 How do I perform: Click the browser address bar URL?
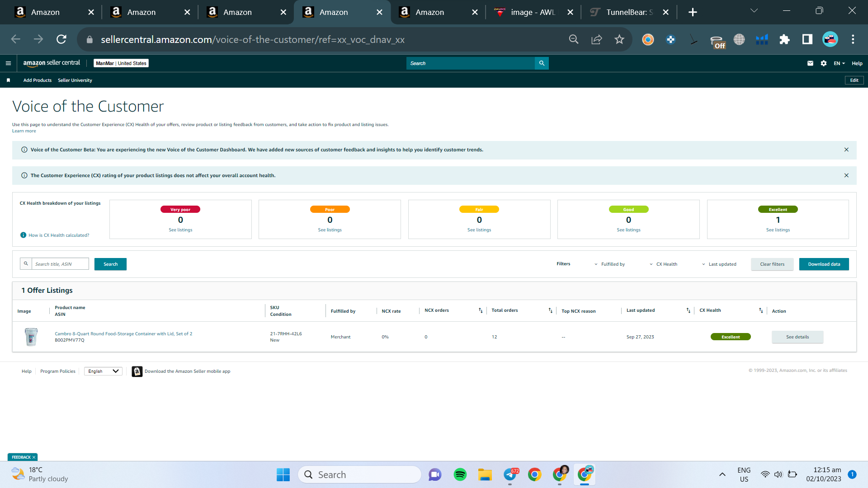[x=252, y=39]
